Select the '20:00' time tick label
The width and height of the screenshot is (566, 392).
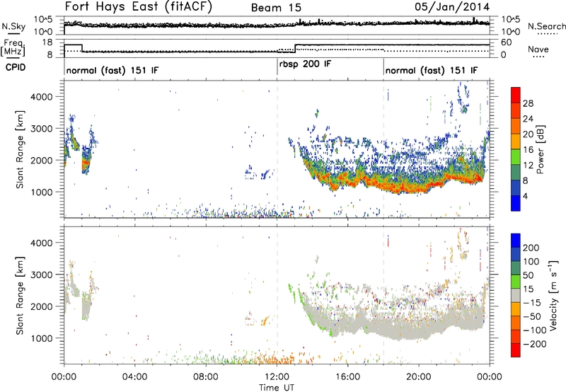(x=418, y=377)
